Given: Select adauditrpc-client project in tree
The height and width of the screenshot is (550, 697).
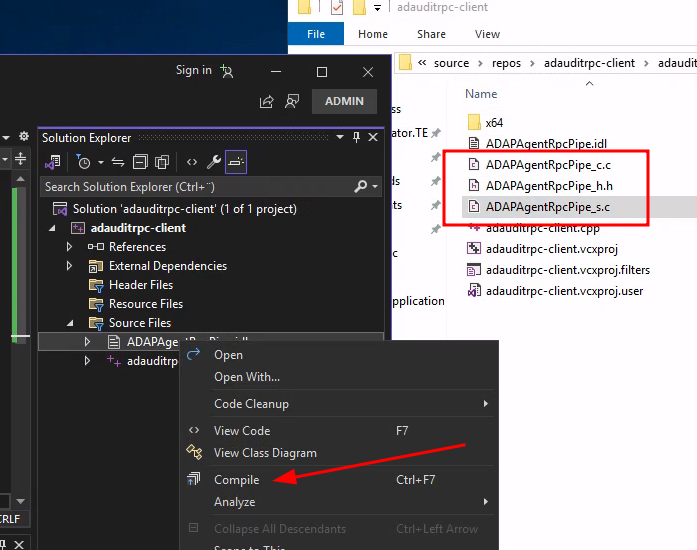Looking at the screenshot, I should point(138,228).
